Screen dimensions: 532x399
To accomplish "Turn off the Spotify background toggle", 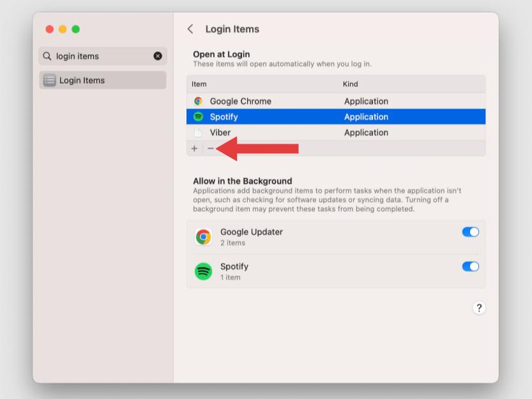I will point(471,266).
